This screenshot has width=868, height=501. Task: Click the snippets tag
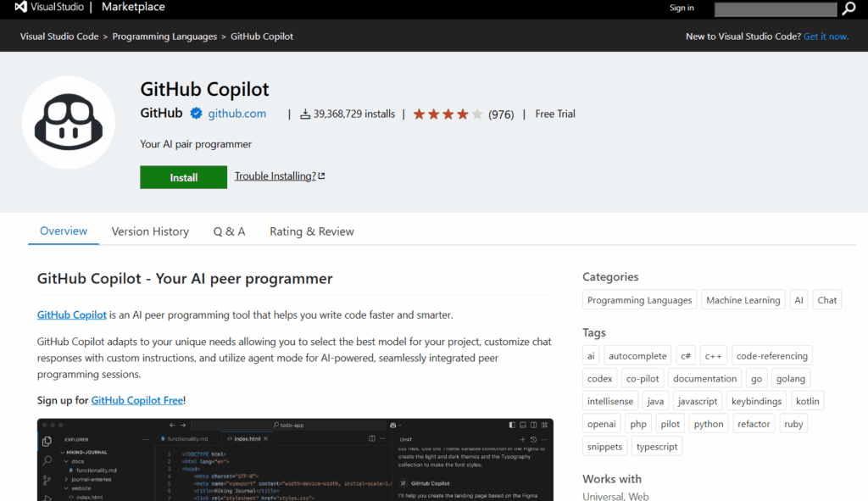click(604, 447)
